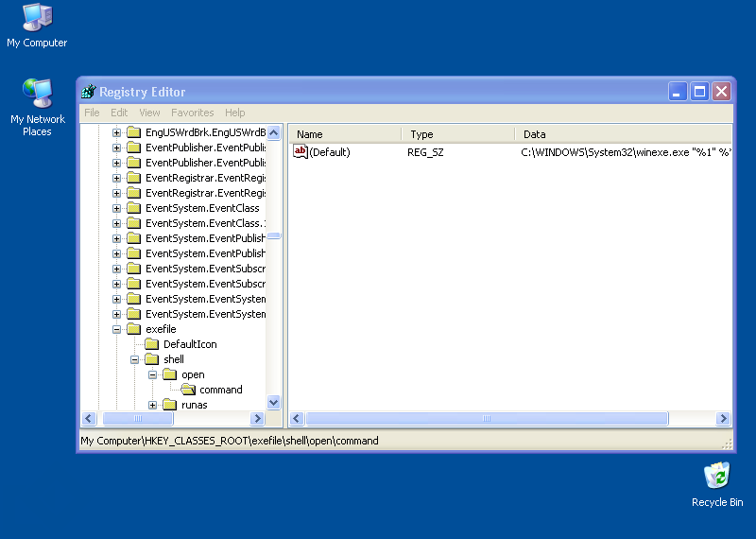Click the status bar registry path
Viewport: 756px width, 539px height.
(x=230, y=441)
